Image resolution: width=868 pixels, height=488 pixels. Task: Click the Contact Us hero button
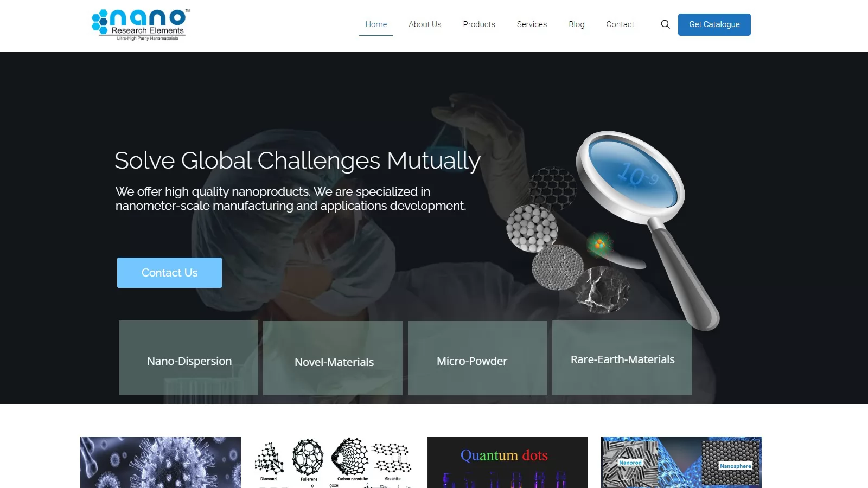click(169, 273)
